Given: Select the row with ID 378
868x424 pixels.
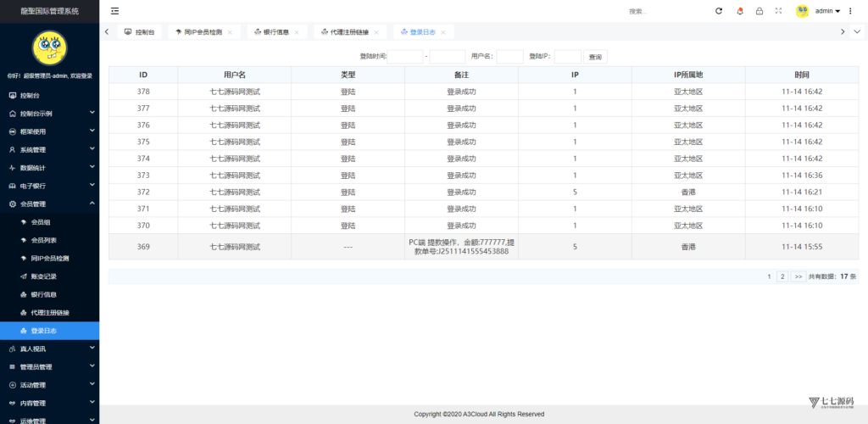Looking at the screenshot, I should click(x=483, y=92).
